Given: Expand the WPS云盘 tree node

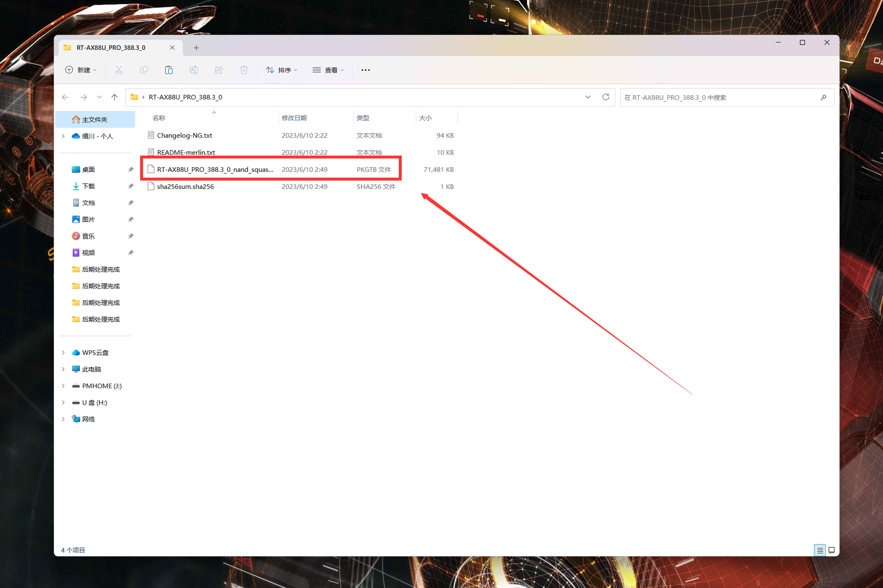Looking at the screenshot, I should pyautogui.click(x=63, y=352).
